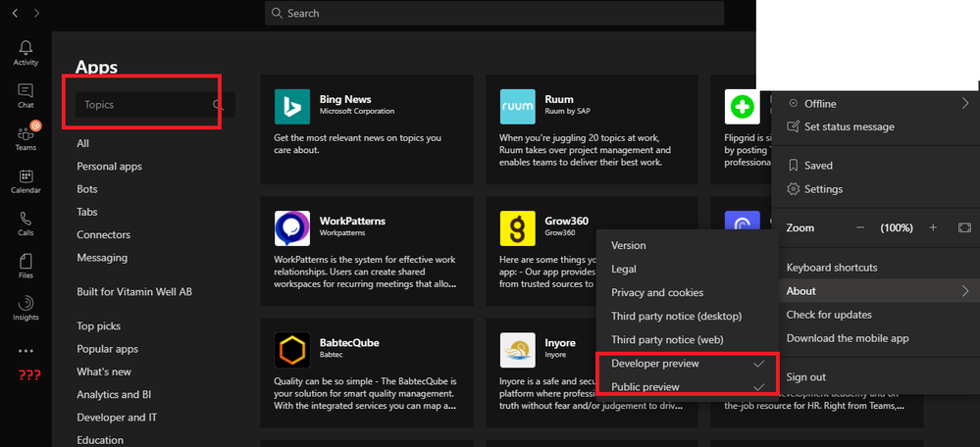Go forward with the right arrow
This screenshot has height=447, width=980.
37,13
